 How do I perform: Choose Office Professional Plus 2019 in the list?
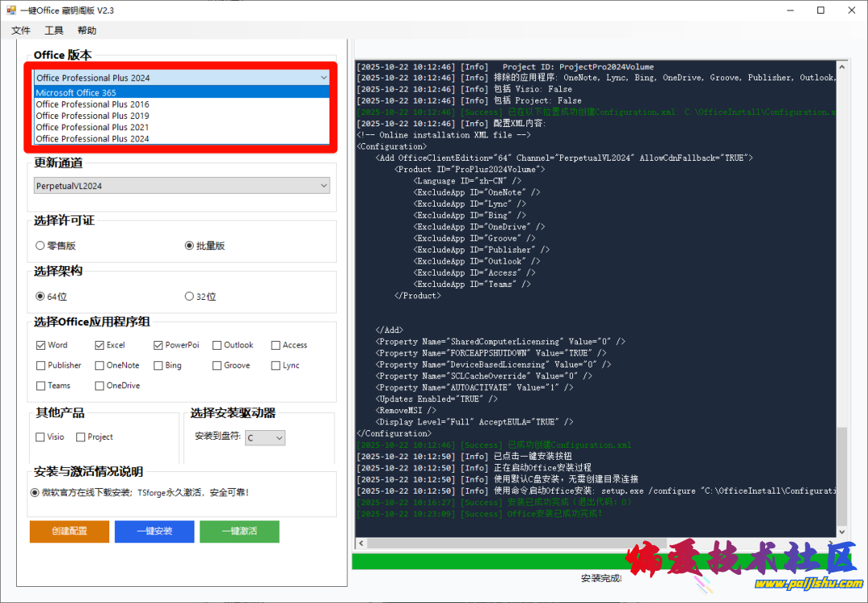click(92, 116)
